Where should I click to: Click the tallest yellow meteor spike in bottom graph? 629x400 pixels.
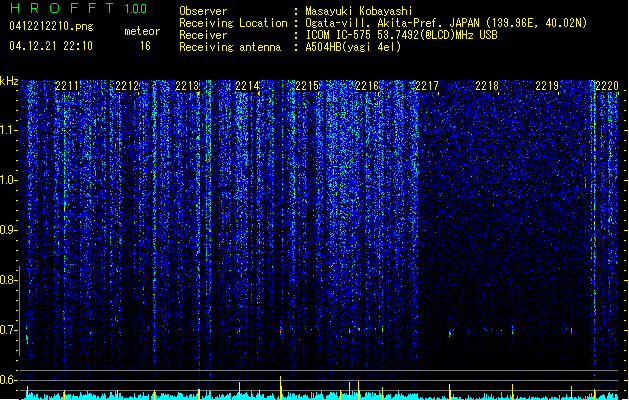pyautogui.click(x=280, y=387)
